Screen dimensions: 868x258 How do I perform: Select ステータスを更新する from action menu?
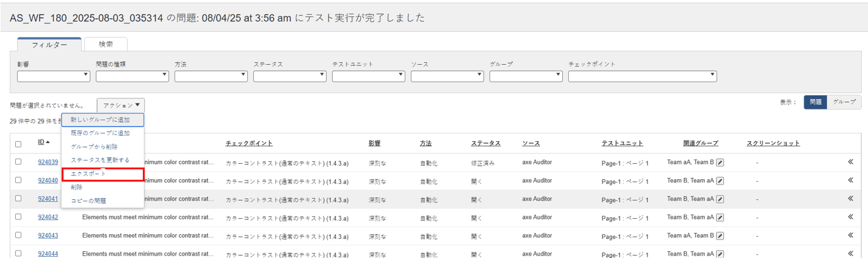click(100, 160)
